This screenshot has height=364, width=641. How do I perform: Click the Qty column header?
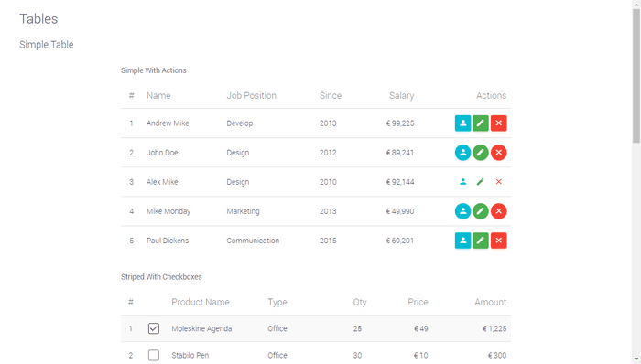pos(360,302)
